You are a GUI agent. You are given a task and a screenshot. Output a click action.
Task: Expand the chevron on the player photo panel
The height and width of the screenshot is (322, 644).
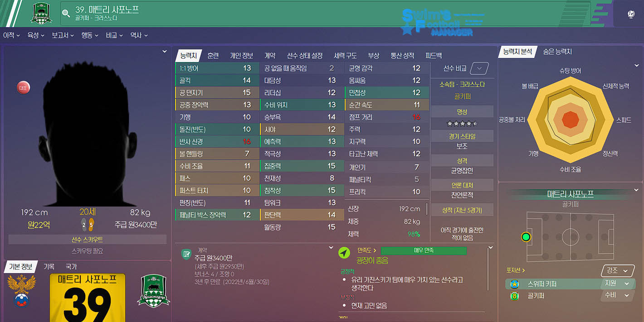point(165,52)
